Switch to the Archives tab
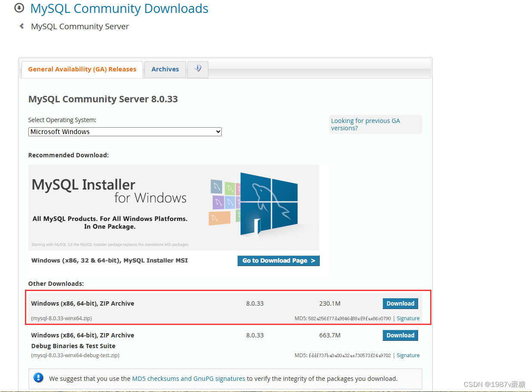The width and height of the screenshot is (532, 392). pos(165,69)
